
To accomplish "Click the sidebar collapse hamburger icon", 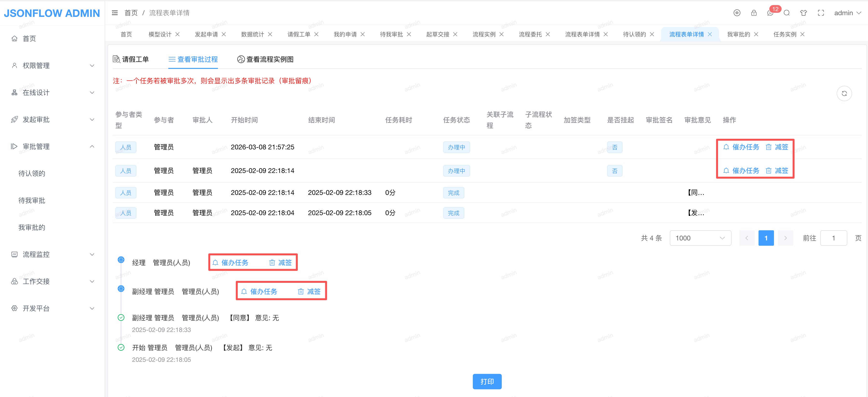I will [115, 13].
